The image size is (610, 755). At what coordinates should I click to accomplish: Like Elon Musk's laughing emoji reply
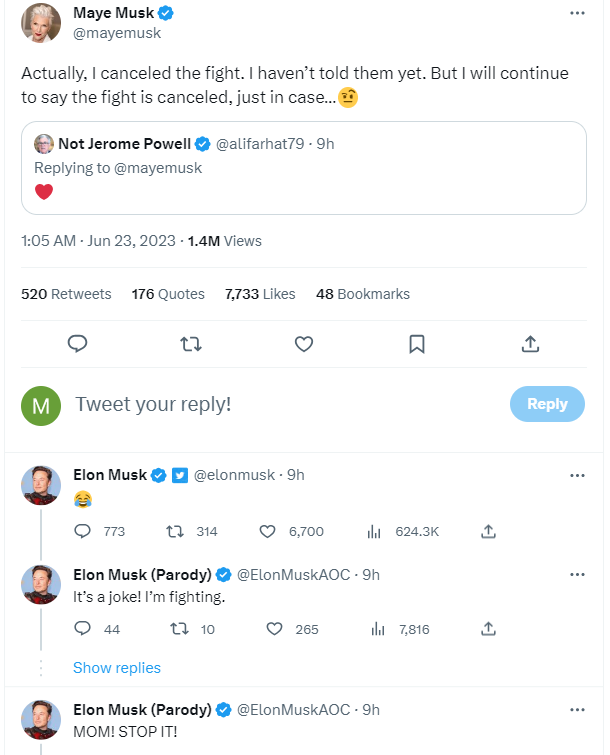[x=268, y=531]
